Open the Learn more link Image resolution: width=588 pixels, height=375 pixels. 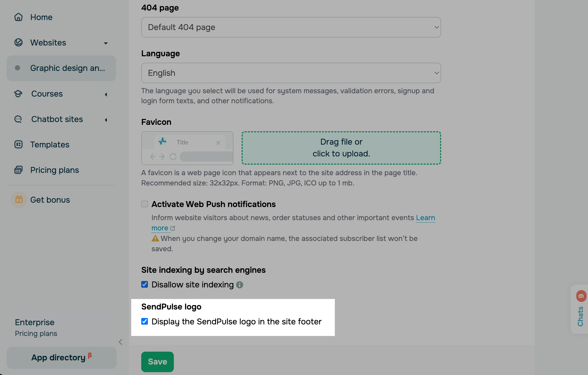click(425, 218)
